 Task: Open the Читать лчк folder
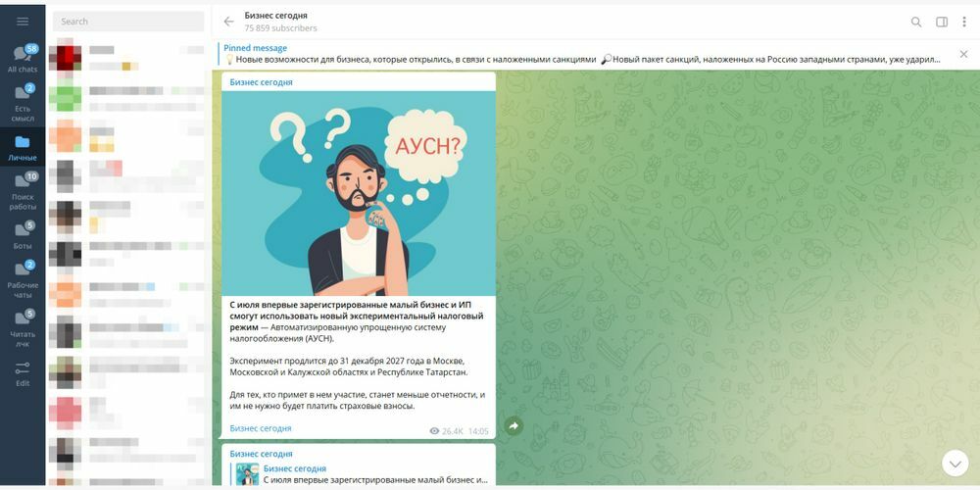[x=23, y=328]
